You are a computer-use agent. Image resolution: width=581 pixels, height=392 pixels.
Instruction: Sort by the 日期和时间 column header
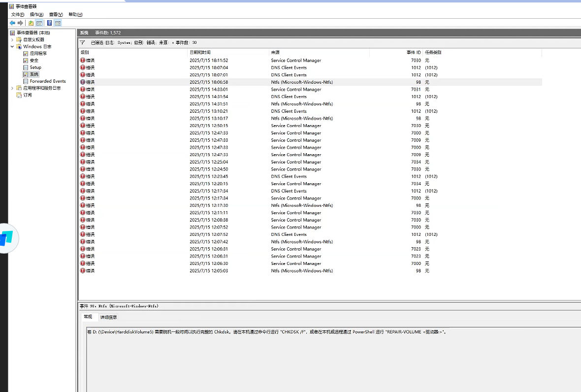[x=200, y=52]
